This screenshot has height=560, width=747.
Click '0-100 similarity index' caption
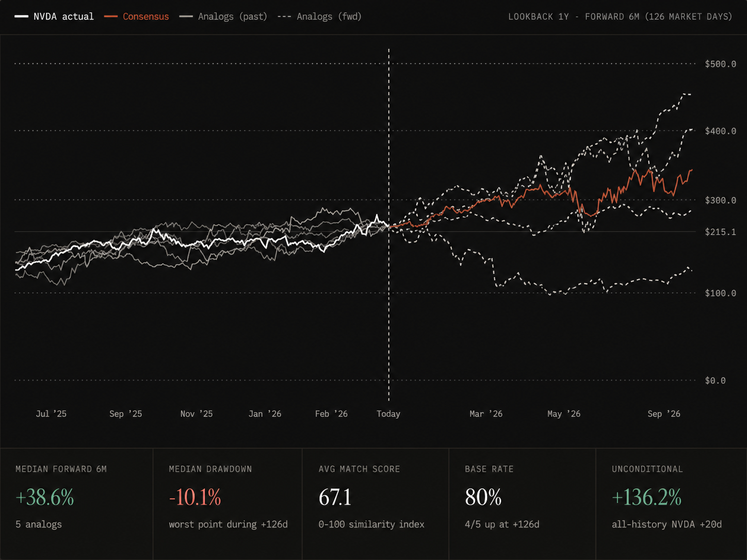(371, 524)
